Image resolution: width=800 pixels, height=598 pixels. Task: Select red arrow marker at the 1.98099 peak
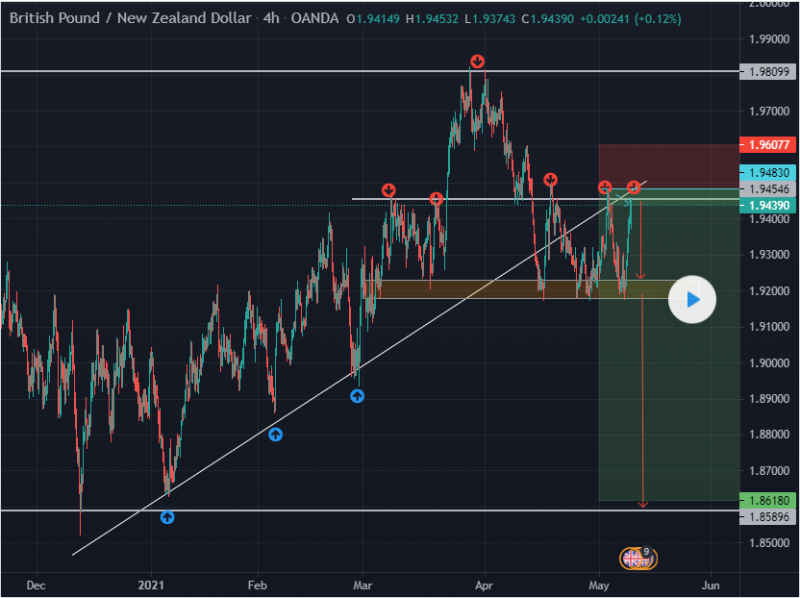click(x=478, y=62)
